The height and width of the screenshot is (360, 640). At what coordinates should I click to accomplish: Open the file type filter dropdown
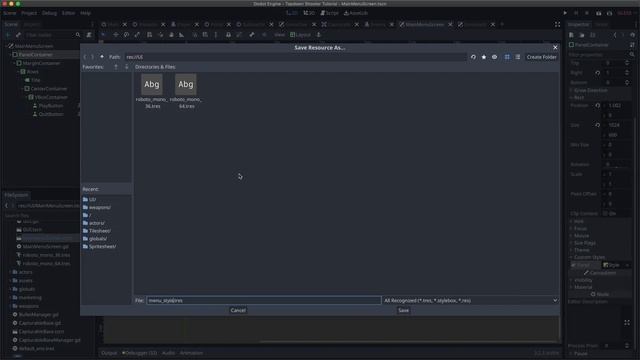click(470, 300)
